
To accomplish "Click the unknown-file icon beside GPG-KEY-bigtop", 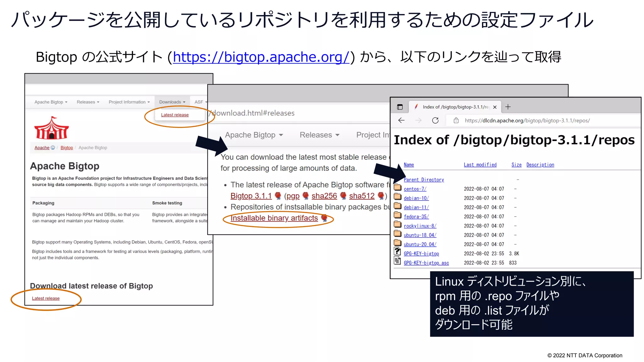I will click(397, 251).
